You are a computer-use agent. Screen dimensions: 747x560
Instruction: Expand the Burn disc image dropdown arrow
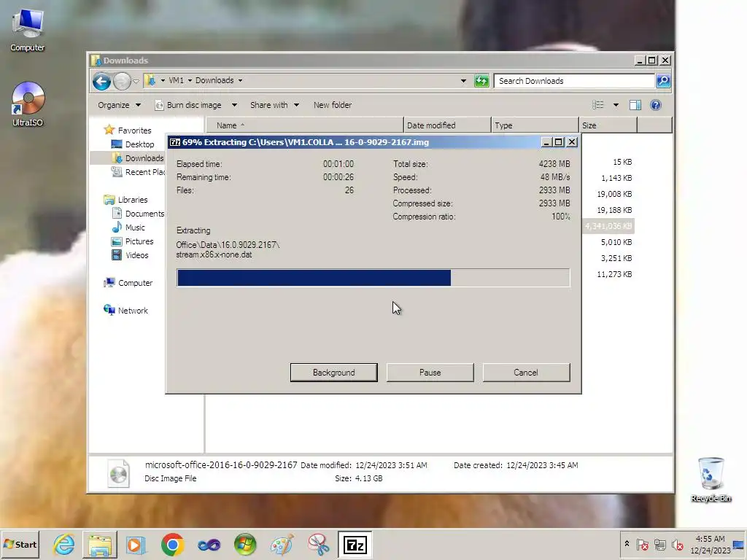click(x=234, y=105)
